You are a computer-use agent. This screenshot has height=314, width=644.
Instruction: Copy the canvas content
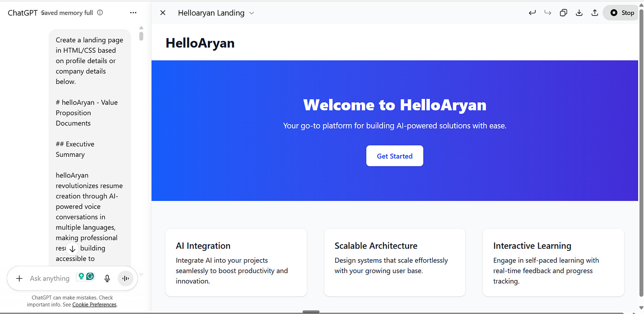563,13
